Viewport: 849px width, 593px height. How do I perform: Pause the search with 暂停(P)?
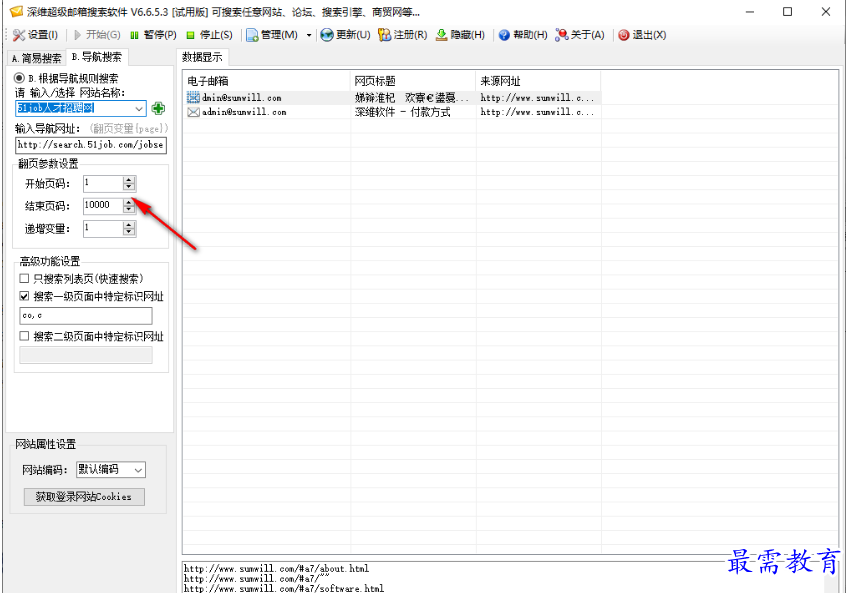coord(153,35)
